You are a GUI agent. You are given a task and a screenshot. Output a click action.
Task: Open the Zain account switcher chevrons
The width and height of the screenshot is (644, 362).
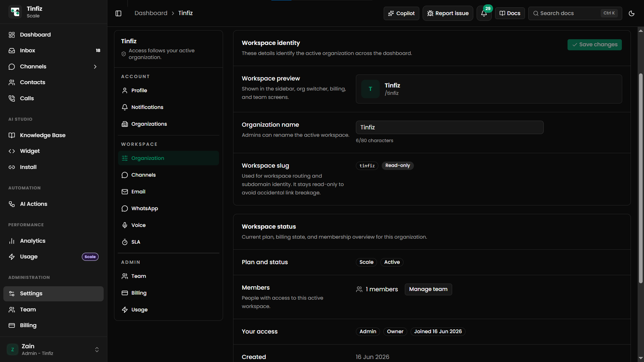click(97, 350)
